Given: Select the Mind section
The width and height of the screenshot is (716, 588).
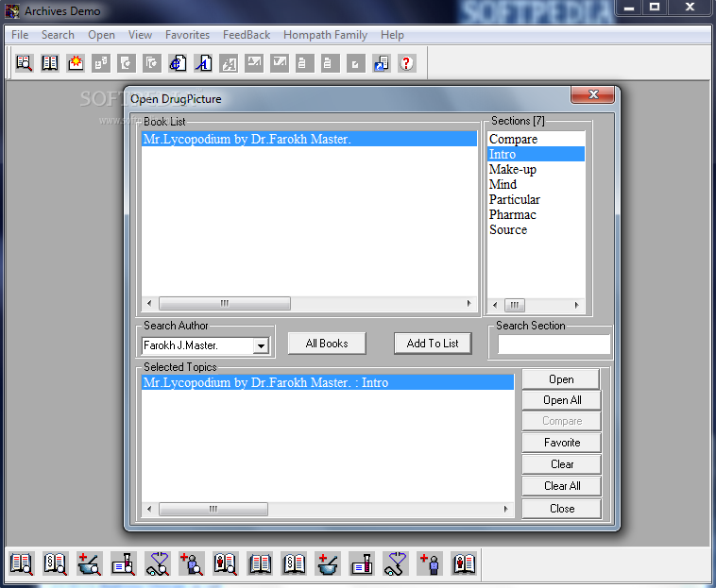Looking at the screenshot, I should pos(537,184).
